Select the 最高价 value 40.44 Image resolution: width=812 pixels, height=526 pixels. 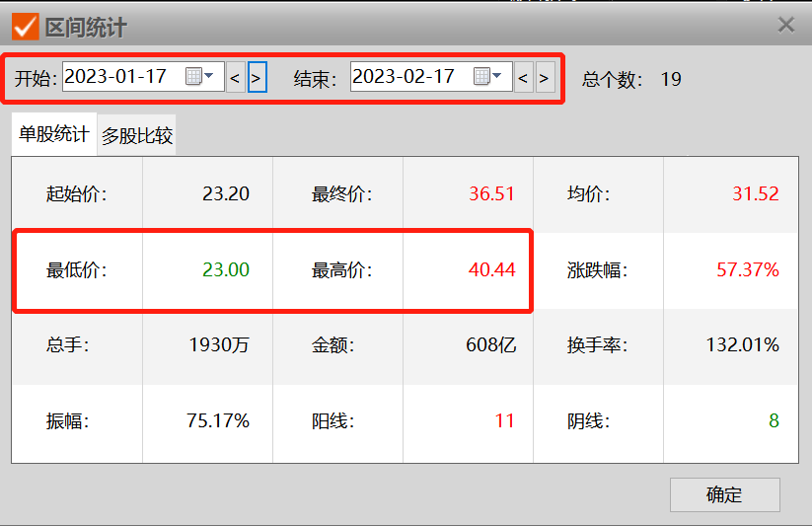[x=491, y=269]
